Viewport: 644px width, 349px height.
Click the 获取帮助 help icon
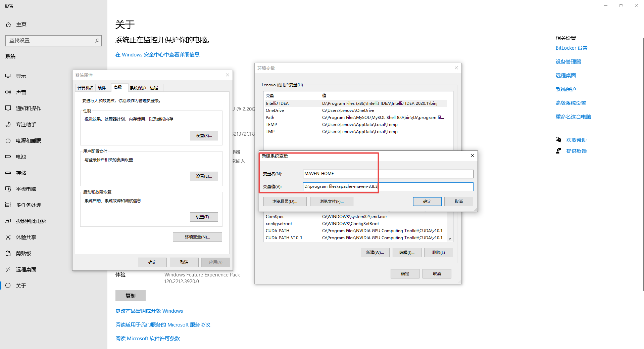click(558, 140)
